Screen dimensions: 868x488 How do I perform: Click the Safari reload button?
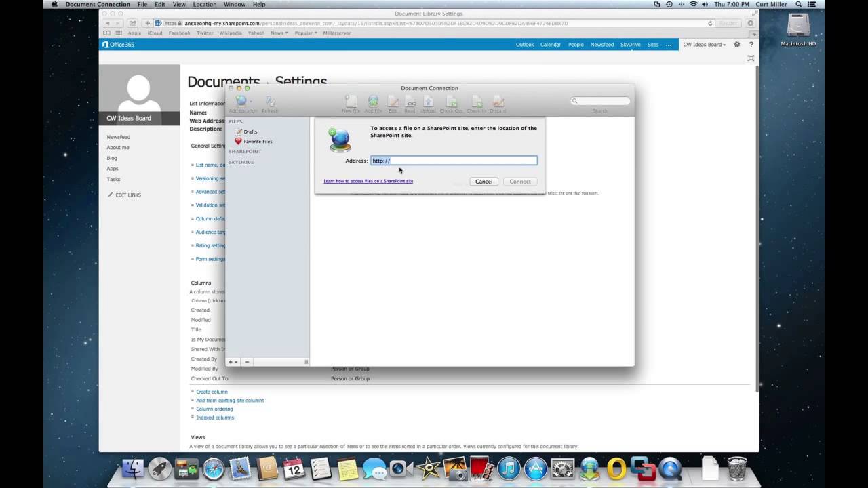click(x=710, y=23)
